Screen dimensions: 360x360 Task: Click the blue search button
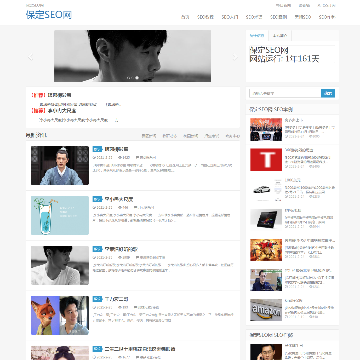[x=328, y=93]
